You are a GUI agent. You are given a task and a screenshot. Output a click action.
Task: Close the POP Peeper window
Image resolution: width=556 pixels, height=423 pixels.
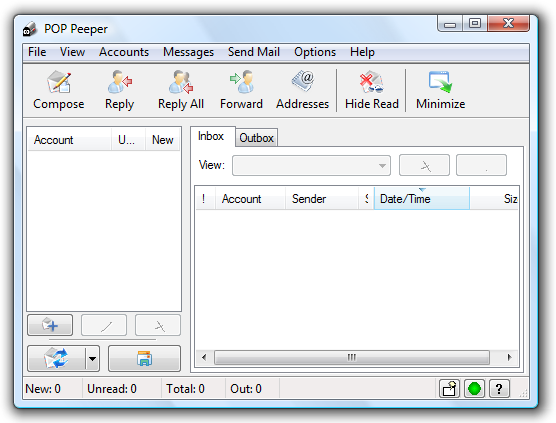(x=508, y=23)
